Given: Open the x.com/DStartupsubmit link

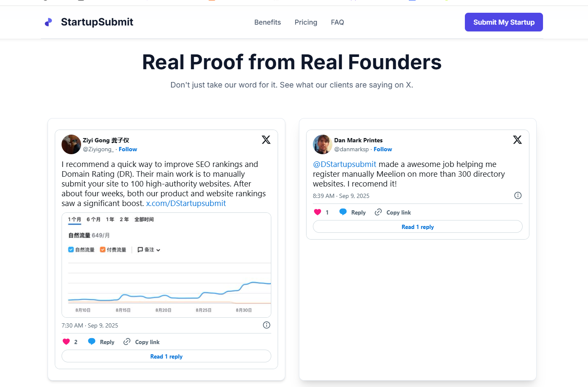Looking at the screenshot, I should [x=186, y=203].
